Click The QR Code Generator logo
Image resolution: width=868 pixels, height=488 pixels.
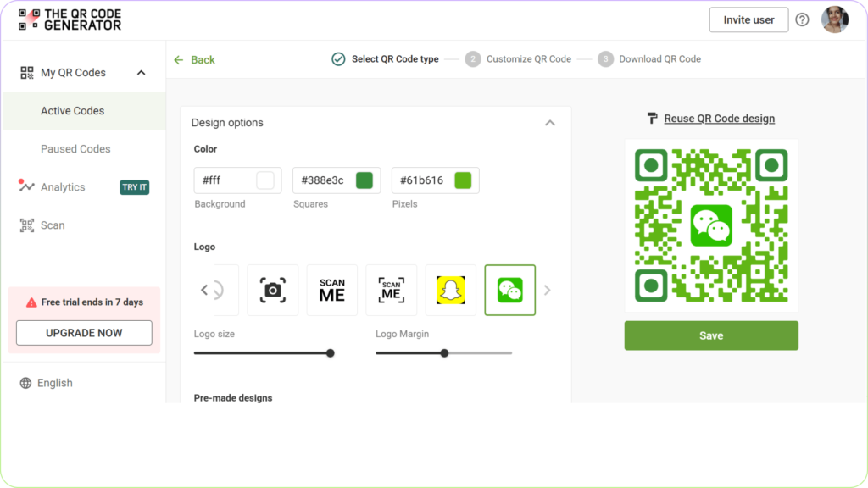pyautogui.click(x=68, y=19)
